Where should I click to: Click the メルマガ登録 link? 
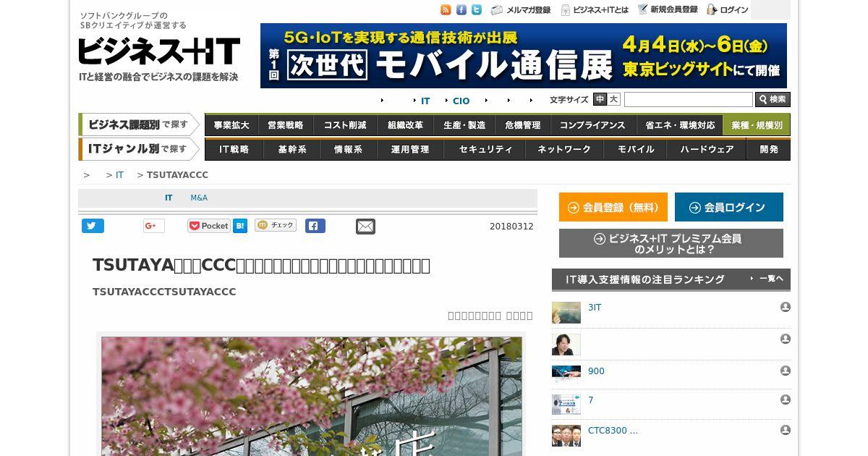click(521, 10)
